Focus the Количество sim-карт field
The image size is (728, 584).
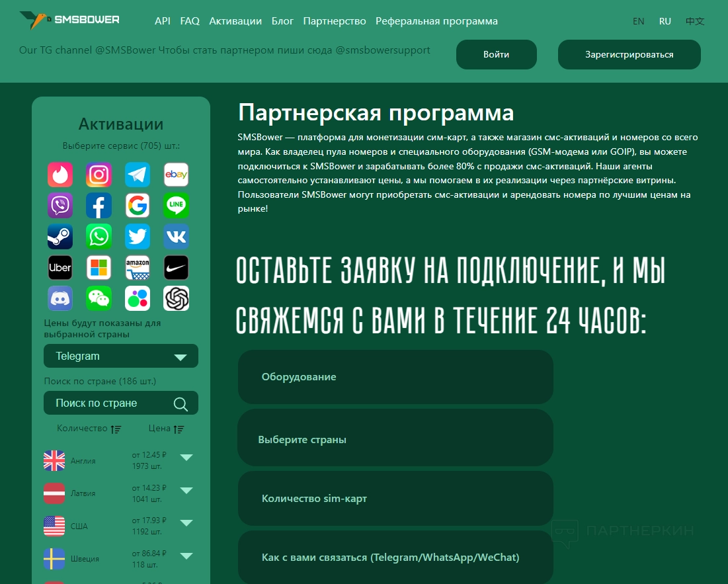(x=395, y=498)
